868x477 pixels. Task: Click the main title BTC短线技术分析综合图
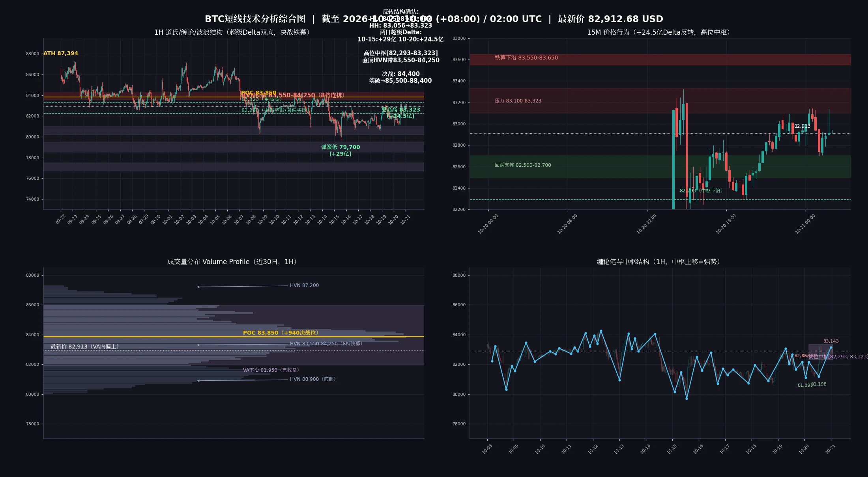coord(255,19)
